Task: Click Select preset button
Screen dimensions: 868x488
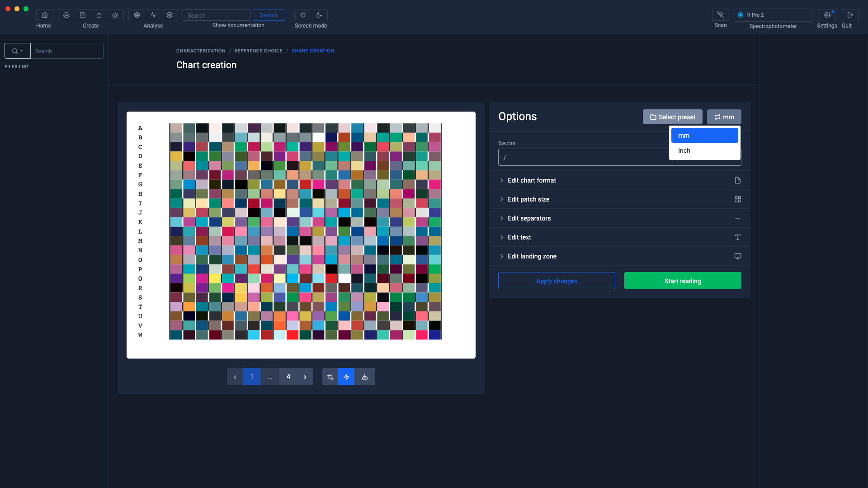Action: tap(673, 117)
